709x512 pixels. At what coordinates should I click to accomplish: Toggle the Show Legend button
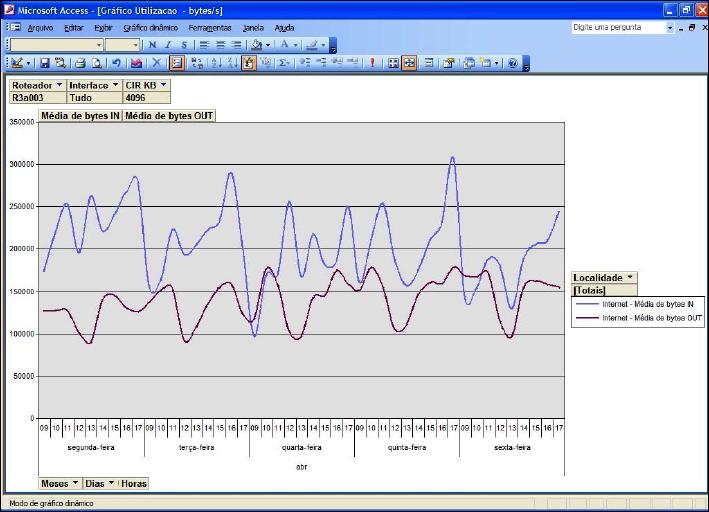177,63
